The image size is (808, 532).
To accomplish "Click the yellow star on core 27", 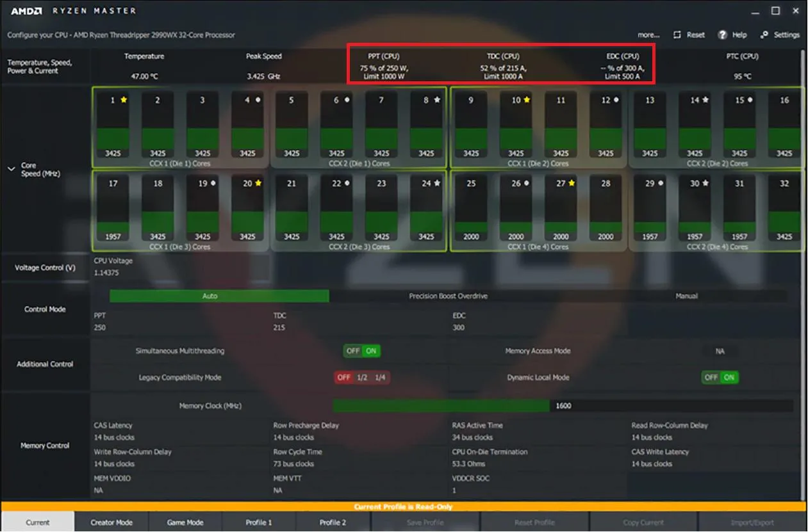I will coord(572,183).
